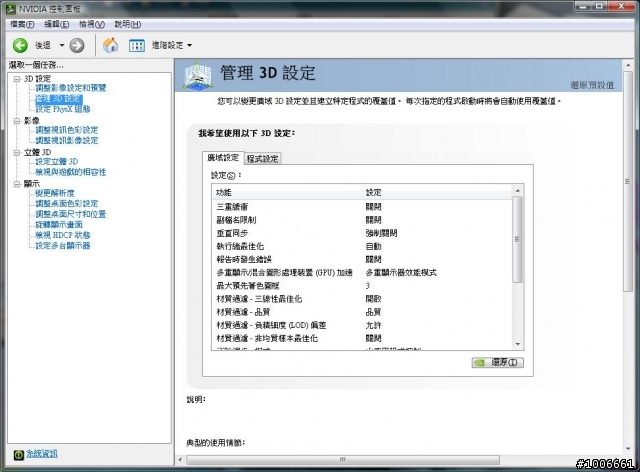Collapse the 3D 設定 tree node

click(17, 78)
